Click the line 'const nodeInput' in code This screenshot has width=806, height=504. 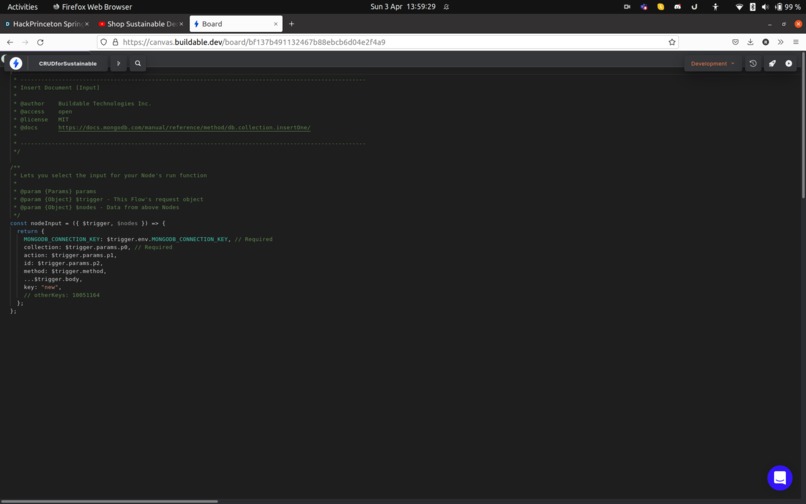point(87,223)
